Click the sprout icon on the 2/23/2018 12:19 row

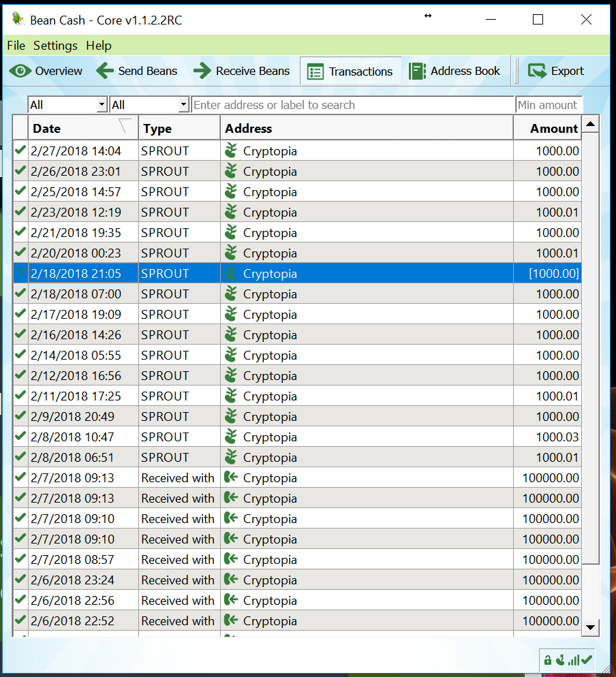pos(231,212)
